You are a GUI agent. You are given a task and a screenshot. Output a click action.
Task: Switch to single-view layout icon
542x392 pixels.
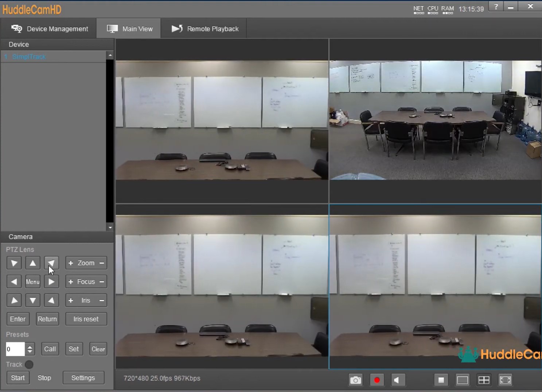pyautogui.click(x=462, y=380)
